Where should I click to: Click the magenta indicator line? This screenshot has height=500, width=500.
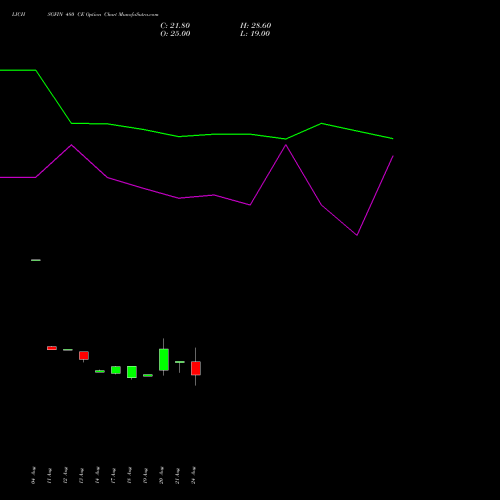[197, 197]
